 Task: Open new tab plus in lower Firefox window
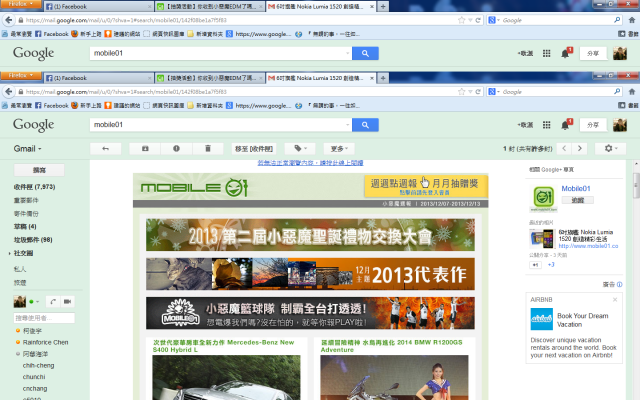(x=383, y=78)
